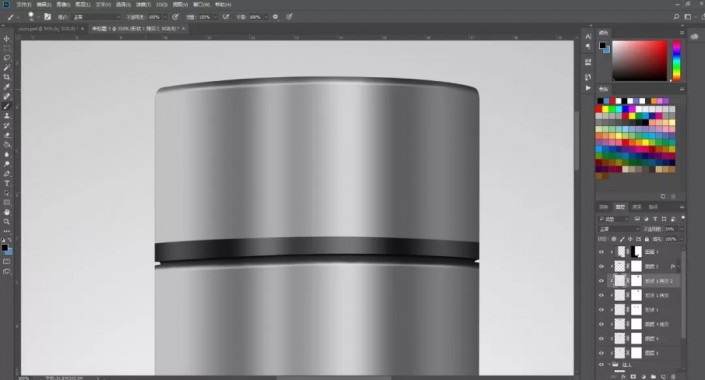705x380 pixels.
Task: Click the foreground color swatch in toolbar
Action: click(4, 248)
